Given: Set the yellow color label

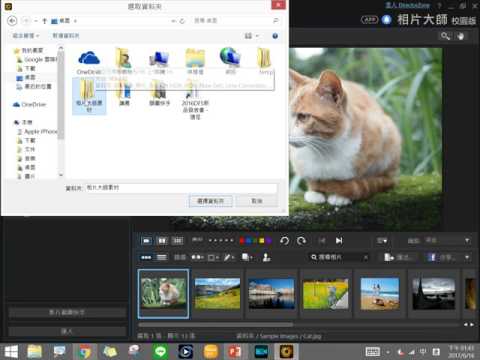Looking at the screenshot, I should coord(262,241).
